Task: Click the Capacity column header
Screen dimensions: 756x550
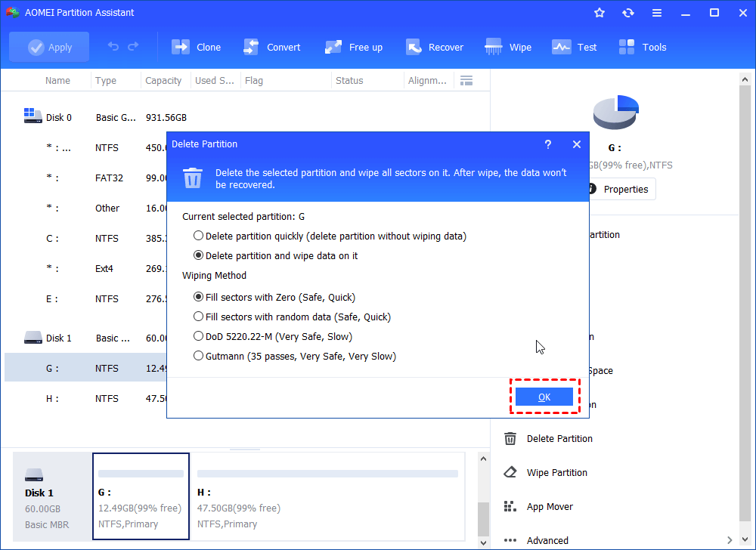Action: [x=163, y=80]
